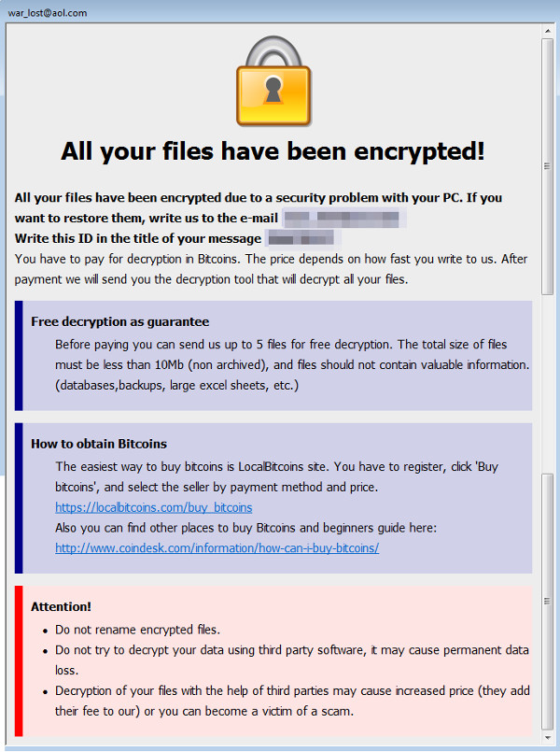
Task: Click the upper scrollbar thumb
Action: 548,168
